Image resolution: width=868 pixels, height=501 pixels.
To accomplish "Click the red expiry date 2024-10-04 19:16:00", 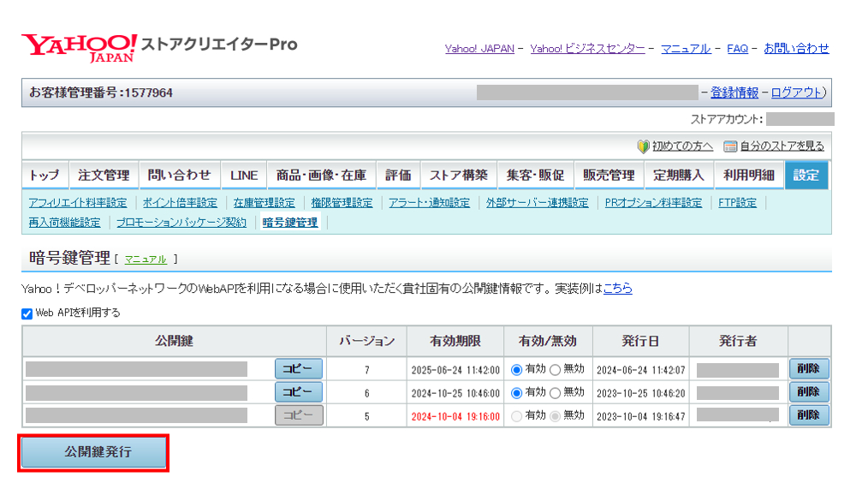I will coord(455,416).
